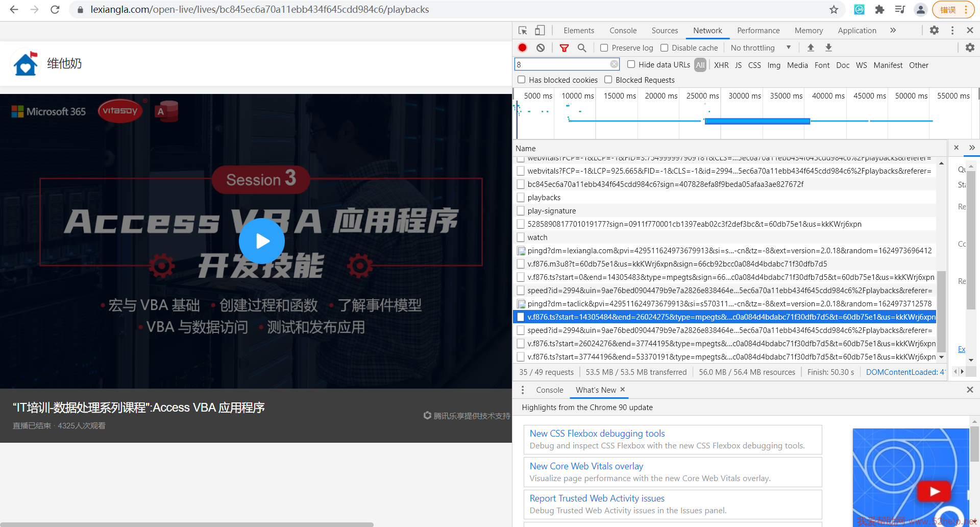Open network search with the magnifier icon
This screenshot has width=980, height=527.
pyautogui.click(x=582, y=47)
